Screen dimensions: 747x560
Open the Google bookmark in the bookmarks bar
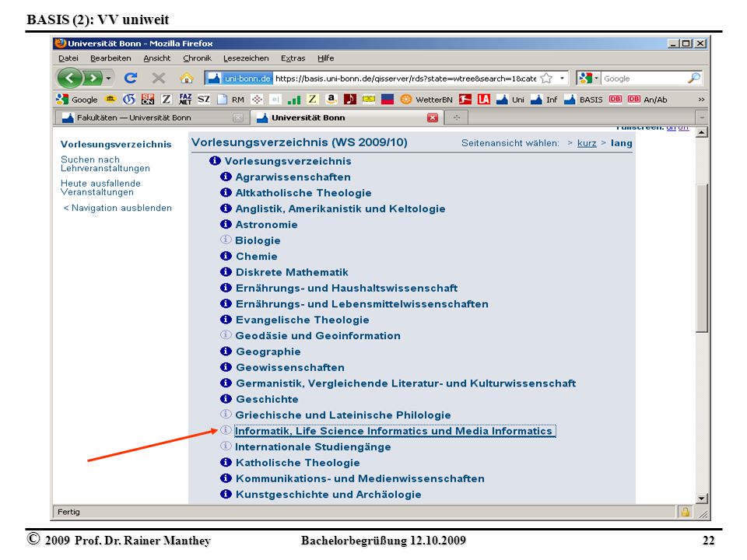click(77, 100)
